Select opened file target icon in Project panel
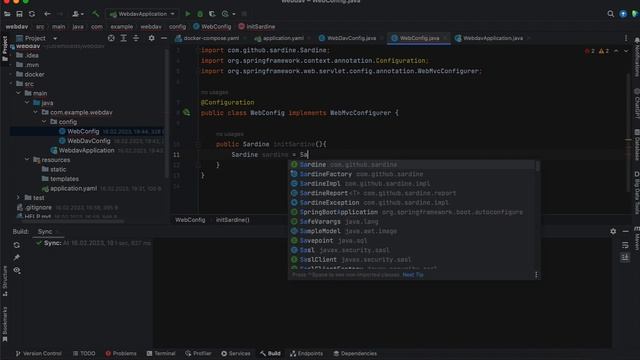Screen dimensions: 640x360 click(x=111, y=38)
